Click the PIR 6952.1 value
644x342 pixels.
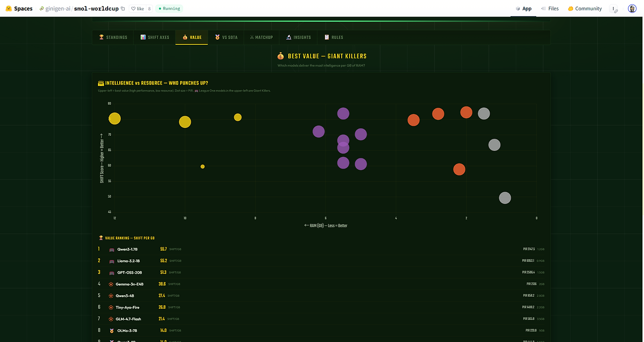[528, 261]
